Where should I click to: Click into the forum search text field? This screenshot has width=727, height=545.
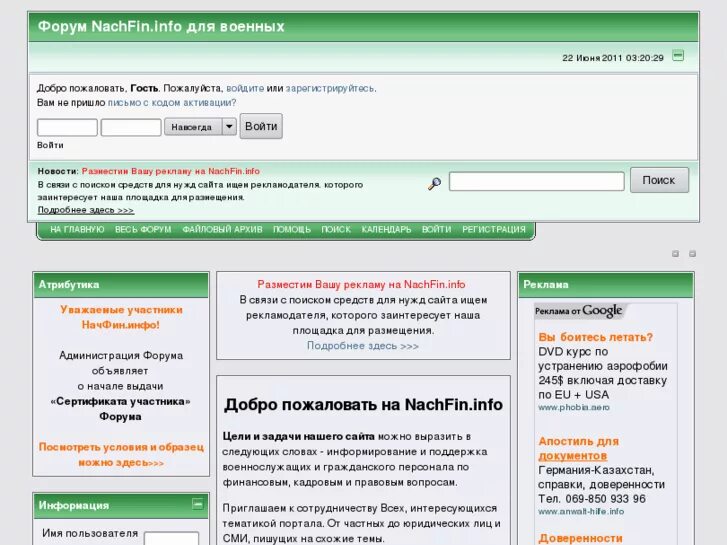(x=536, y=181)
